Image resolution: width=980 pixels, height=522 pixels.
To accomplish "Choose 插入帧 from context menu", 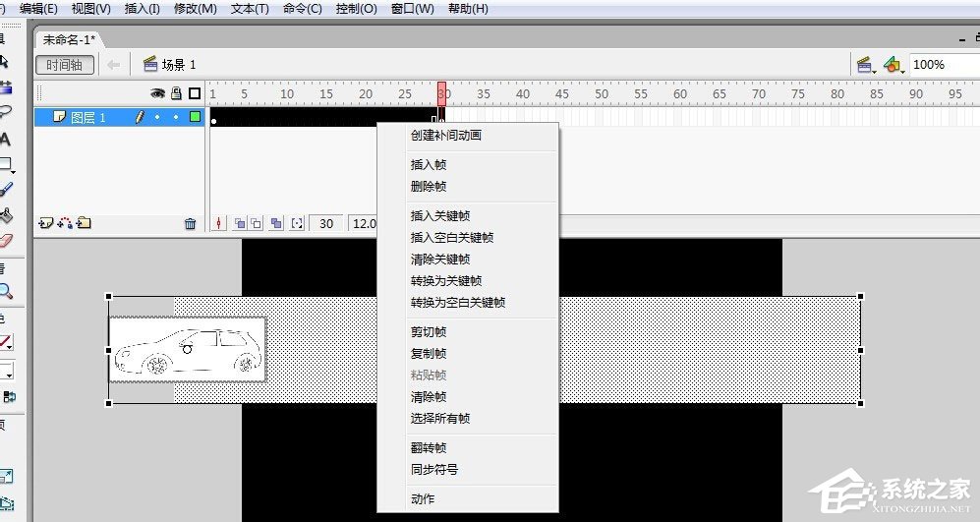I will [x=468, y=164].
